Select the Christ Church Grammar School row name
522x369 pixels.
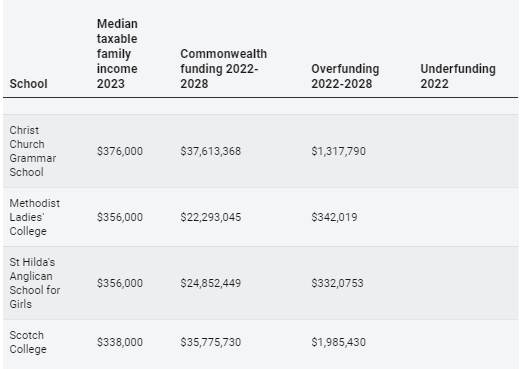(x=33, y=151)
